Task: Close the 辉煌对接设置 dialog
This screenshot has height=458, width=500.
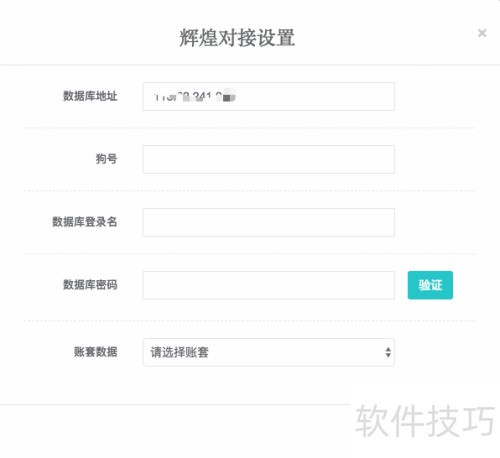Action: click(x=482, y=33)
